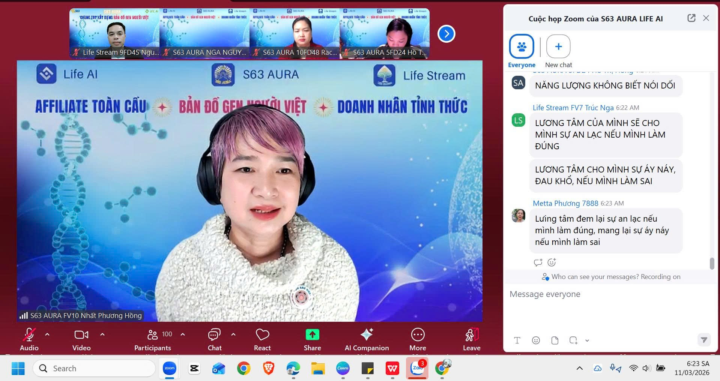Close the Zoom chat panel
This screenshot has height=381, width=720.
click(706, 18)
